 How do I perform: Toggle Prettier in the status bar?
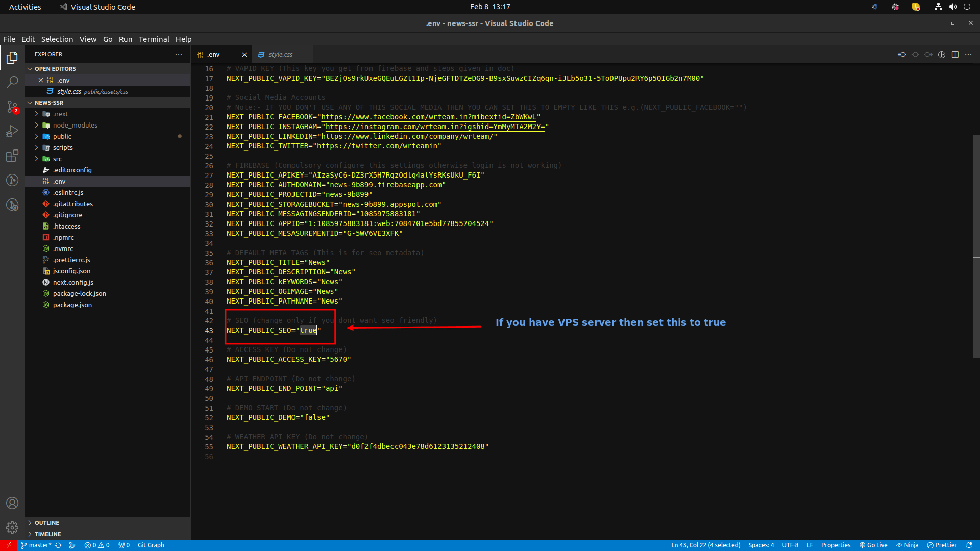point(942,545)
